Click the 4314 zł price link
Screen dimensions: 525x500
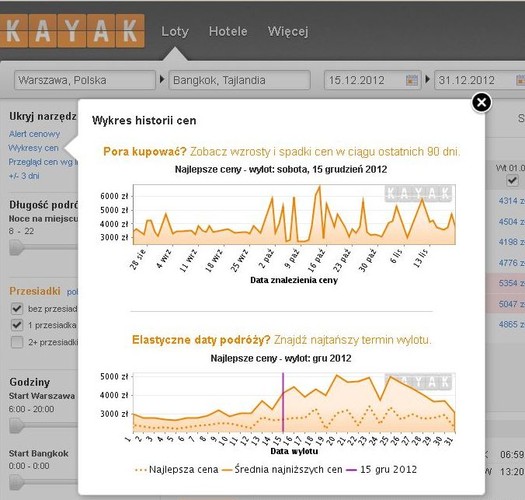(511, 201)
